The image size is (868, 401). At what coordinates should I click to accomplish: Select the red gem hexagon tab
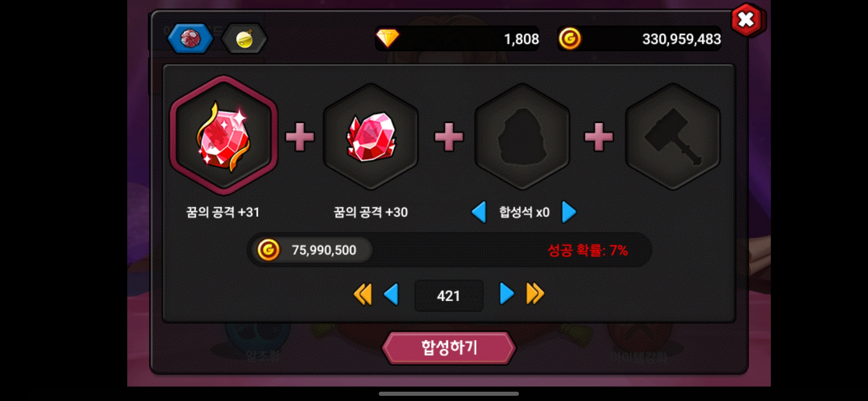point(190,39)
